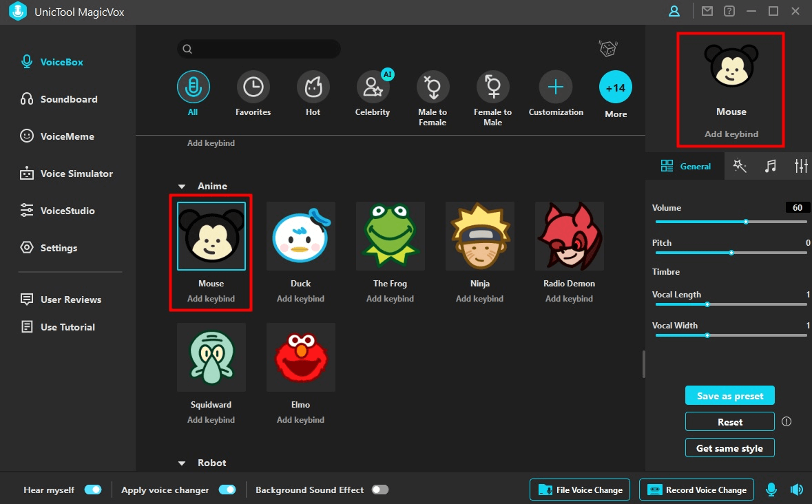Open the VoiceStudio section
The width and height of the screenshot is (812, 504).
click(57, 211)
